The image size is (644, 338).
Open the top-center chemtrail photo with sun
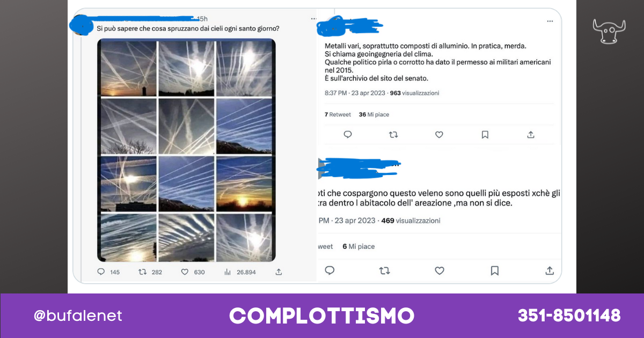coord(186,69)
